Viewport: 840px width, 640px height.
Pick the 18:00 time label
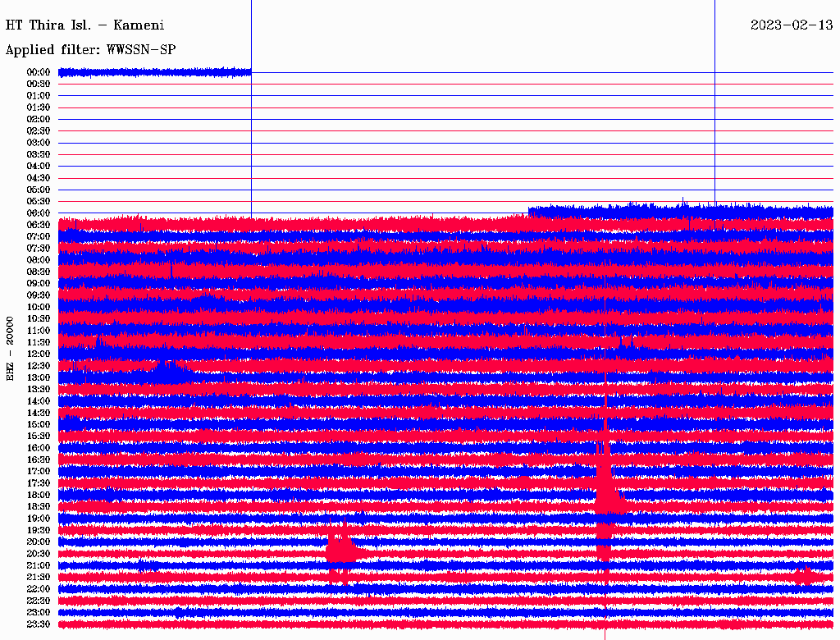(x=39, y=495)
